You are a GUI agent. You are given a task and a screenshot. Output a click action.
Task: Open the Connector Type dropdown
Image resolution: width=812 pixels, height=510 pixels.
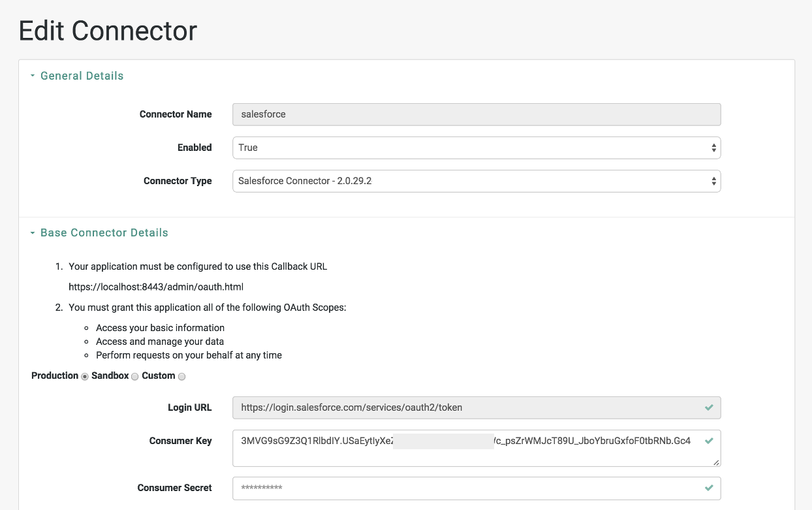[x=476, y=181]
